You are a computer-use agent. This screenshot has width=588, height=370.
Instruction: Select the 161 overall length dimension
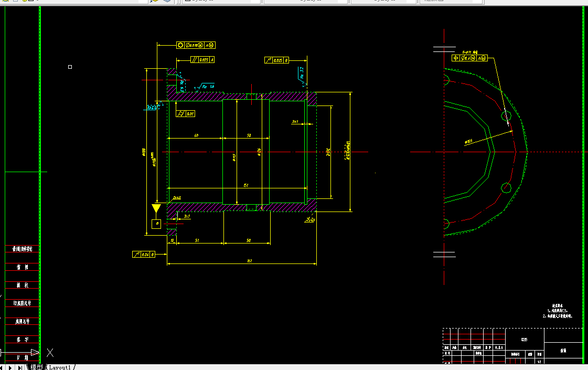[249, 261]
